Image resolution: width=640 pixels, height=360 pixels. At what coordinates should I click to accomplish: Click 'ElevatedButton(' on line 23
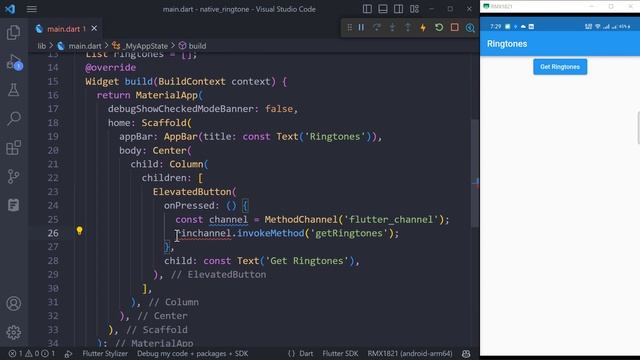[194, 192]
